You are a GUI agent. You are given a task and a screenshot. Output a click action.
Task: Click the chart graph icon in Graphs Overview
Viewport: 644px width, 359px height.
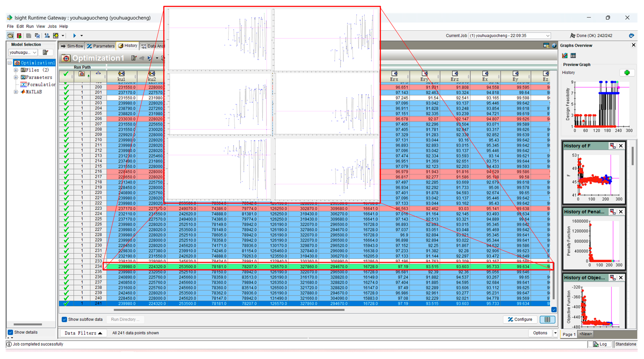(x=565, y=56)
